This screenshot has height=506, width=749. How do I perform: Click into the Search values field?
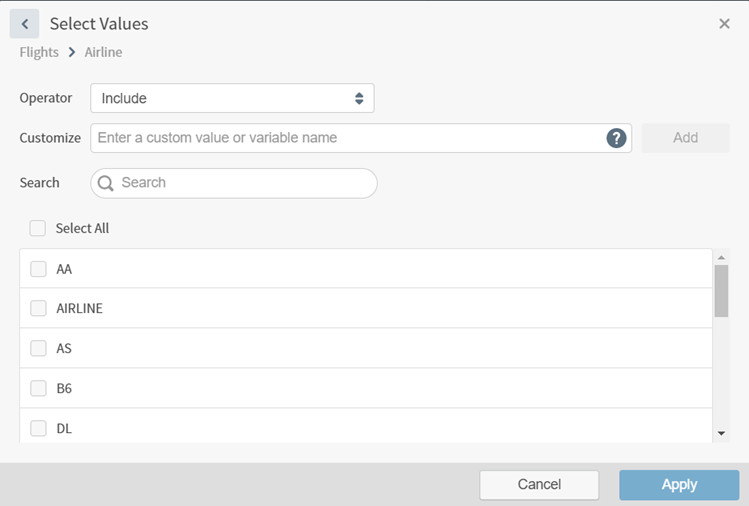tap(245, 183)
